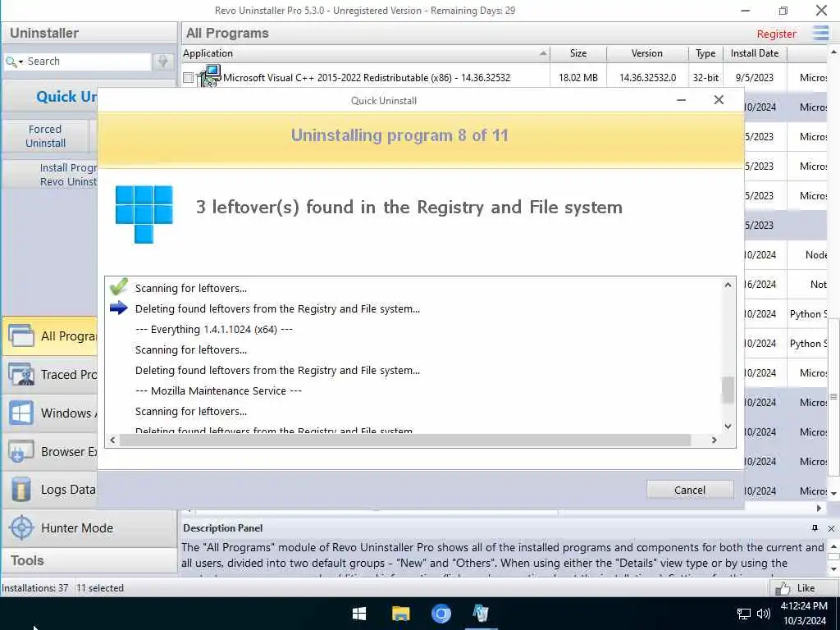
Task: Click the green checkmark beside Scanning for leftovers
Action: tap(119, 286)
